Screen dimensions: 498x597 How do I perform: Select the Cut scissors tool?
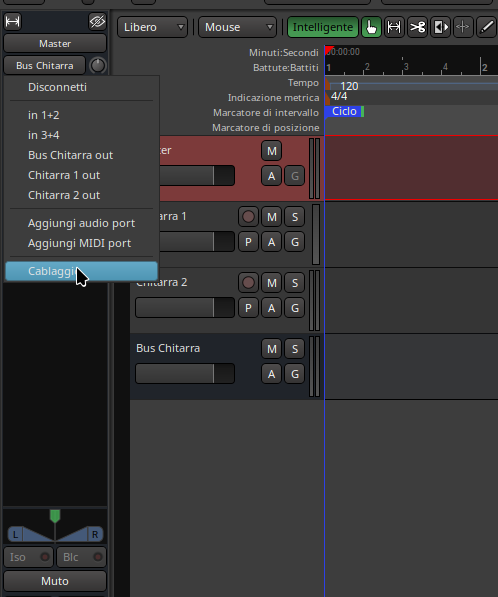pyautogui.click(x=417, y=27)
